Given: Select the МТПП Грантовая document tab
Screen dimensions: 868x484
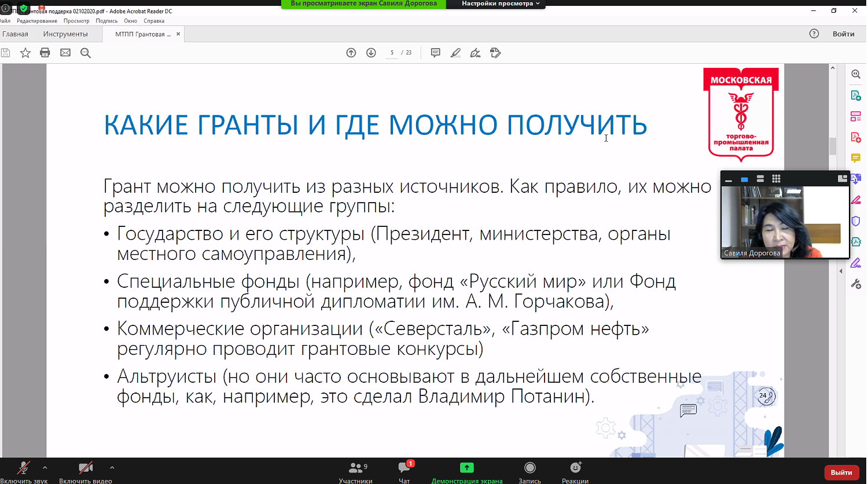Looking at the screenshot, I should [142, 34].
